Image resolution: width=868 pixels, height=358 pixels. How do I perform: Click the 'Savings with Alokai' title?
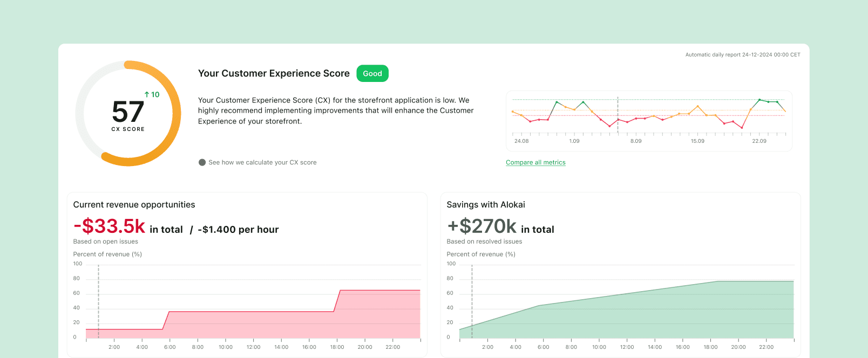coord(486,205)
